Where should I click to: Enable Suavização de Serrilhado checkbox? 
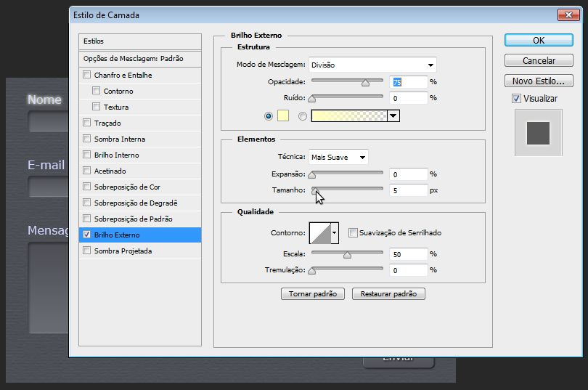pos(353,233)
